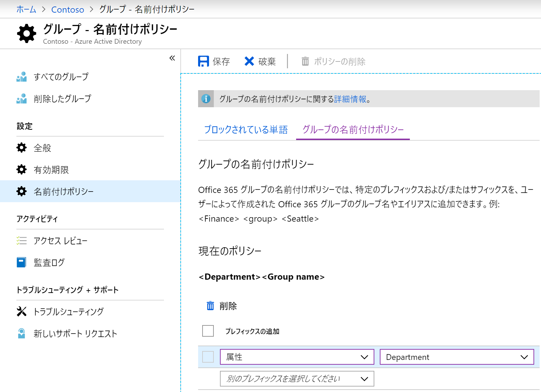
Task: Open the 別のプレフィックスを選択してください dropdown
Action: coord(297,379)
